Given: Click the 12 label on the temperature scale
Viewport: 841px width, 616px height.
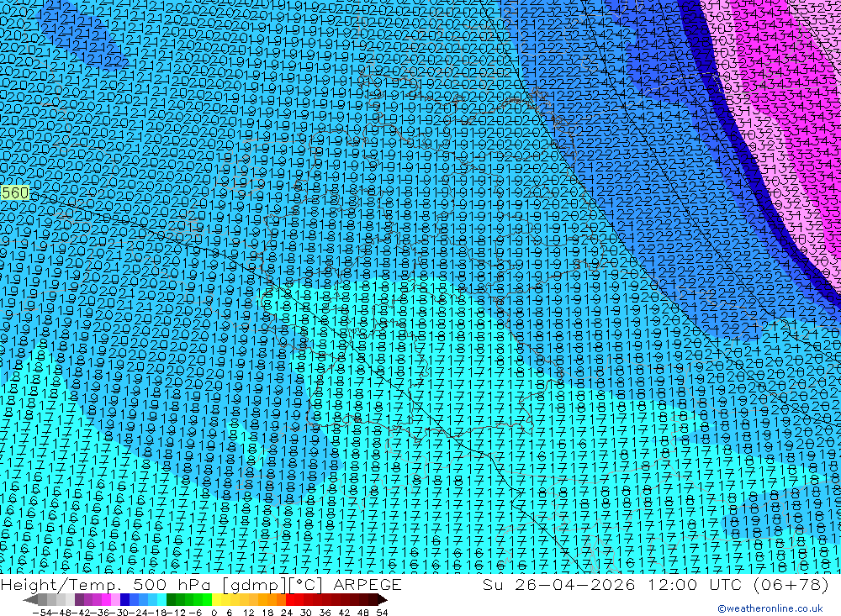Looking at the screenshot, I should 248,613.
